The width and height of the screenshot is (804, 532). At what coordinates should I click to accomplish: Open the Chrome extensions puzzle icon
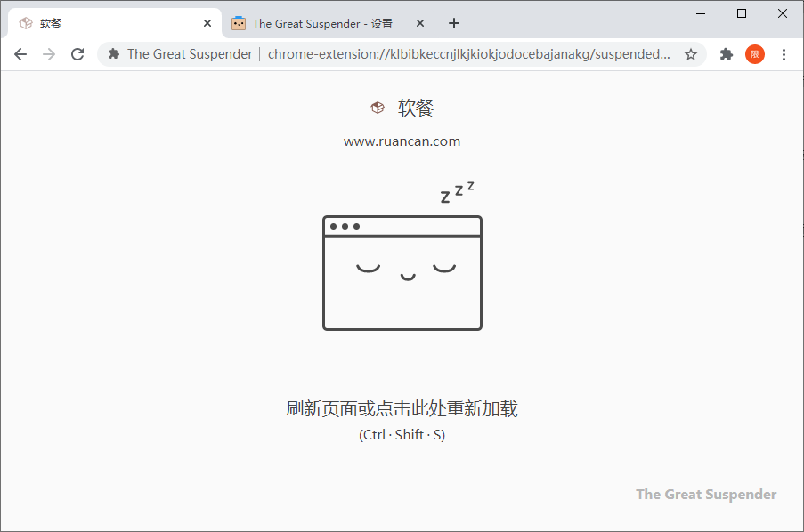[725, 54]
